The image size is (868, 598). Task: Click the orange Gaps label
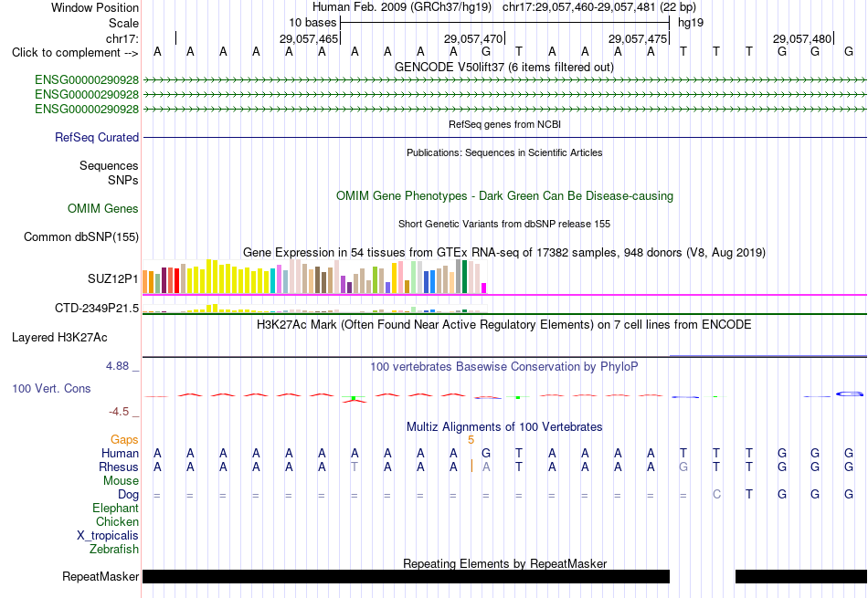[x=124, y=439]
